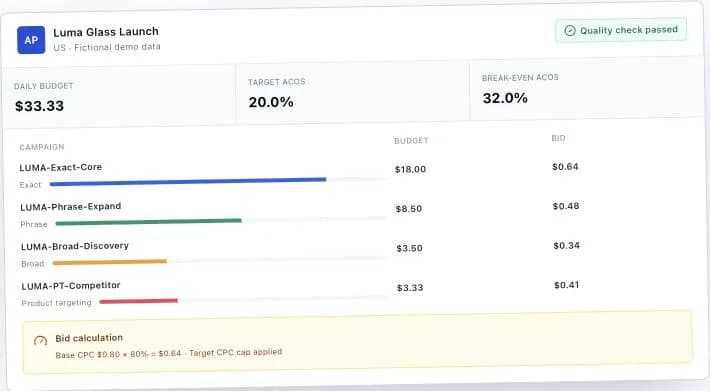The image size is (710, 391).
Task: Click the blue AP logo icon
Action: pos(31,40)
